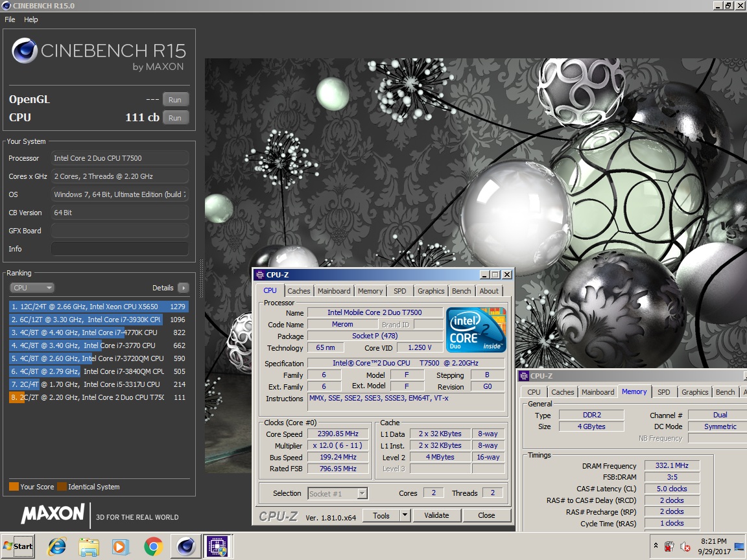The image size is (747, 560).
Task: Click the CPU-Z Close button
Action: point(486,515)
